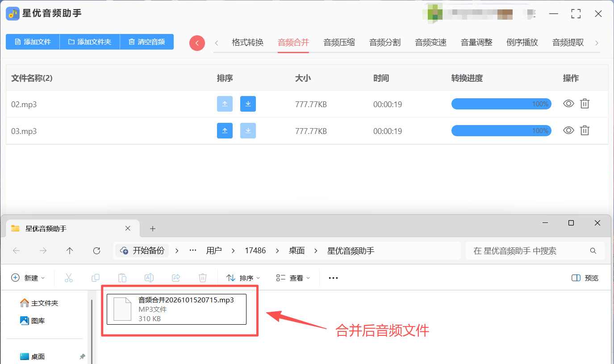Viewport: 614px width, 364px height.
Task: Open the 音频压缩 tab
Action: (339, 43)
